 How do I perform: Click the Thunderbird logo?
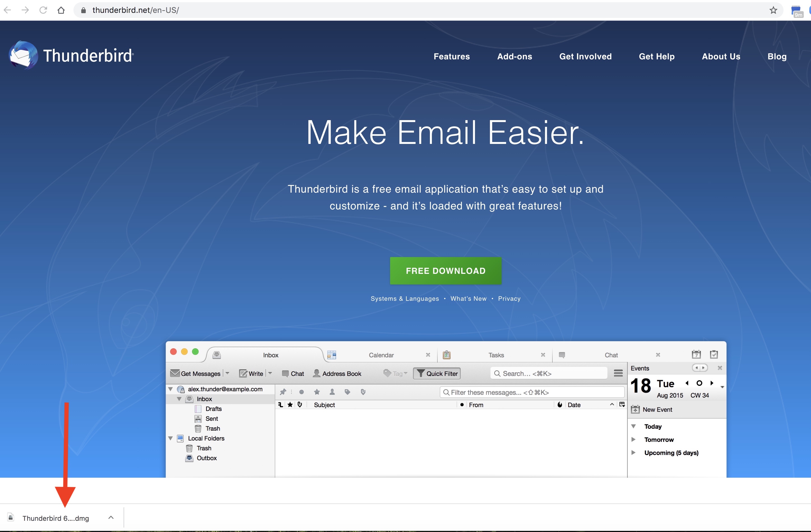71,55
